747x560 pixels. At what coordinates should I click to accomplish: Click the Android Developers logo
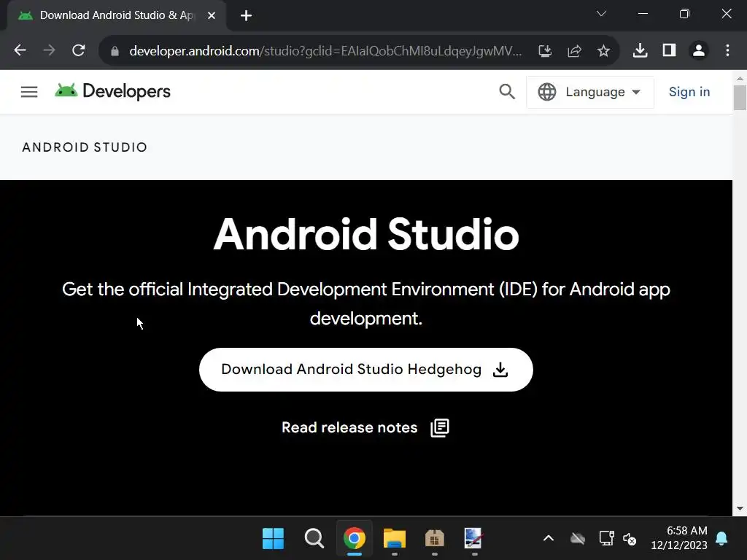[x=112, y=91]
